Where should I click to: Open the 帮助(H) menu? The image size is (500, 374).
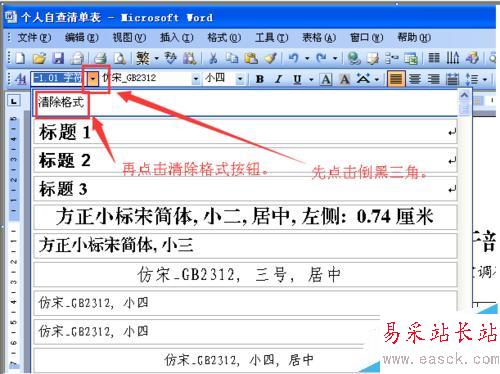pyautogui.click(x=414, y=37)
